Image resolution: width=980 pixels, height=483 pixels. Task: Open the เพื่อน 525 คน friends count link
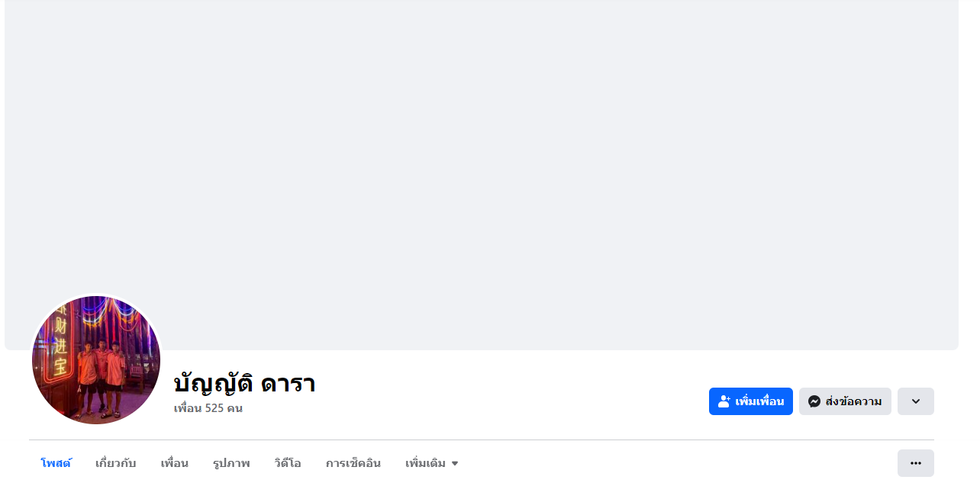coord(208,408)
